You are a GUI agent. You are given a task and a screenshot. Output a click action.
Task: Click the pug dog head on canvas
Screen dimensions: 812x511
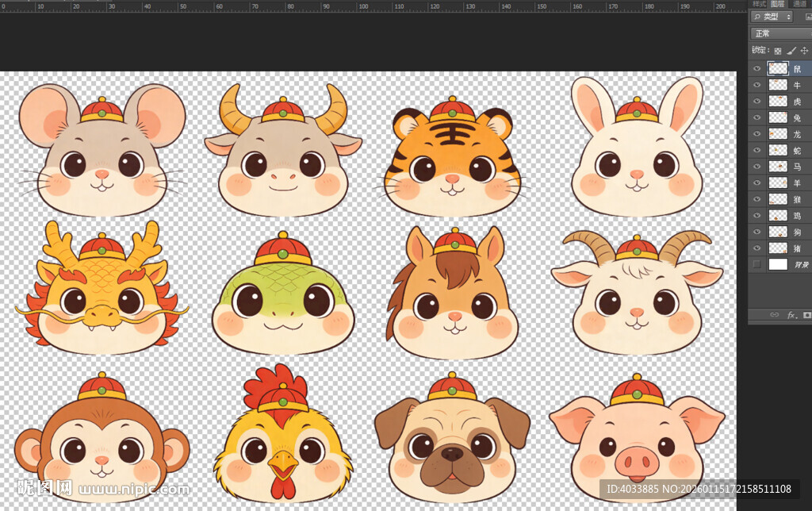pos(452,438)
